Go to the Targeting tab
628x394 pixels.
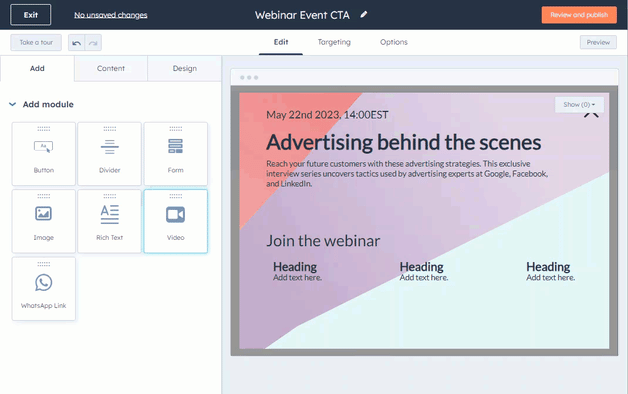pos(334,42)
